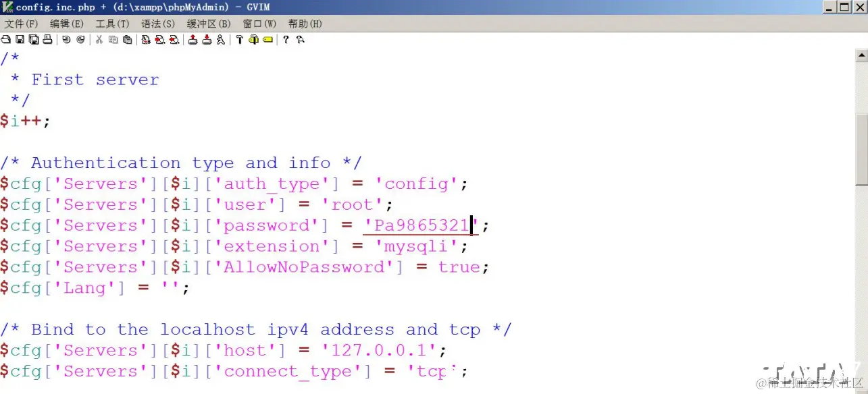Click the 'mysqli' extension value
The image size is (868, 394).
click(x=417, y=246)
